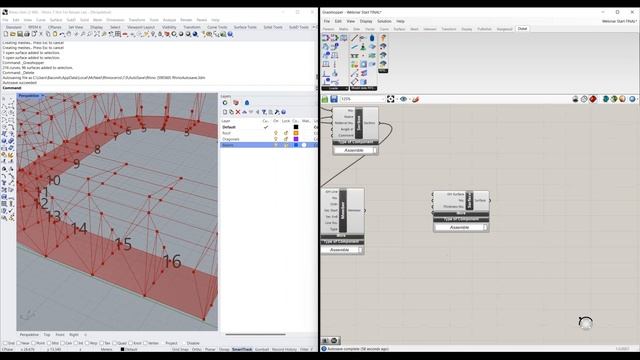Click the orange color swatch of Roof layer

click(x=296, y=133)
